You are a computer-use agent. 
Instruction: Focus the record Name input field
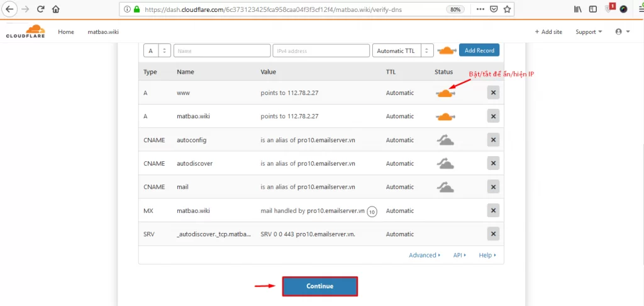(x=222, y=50)
